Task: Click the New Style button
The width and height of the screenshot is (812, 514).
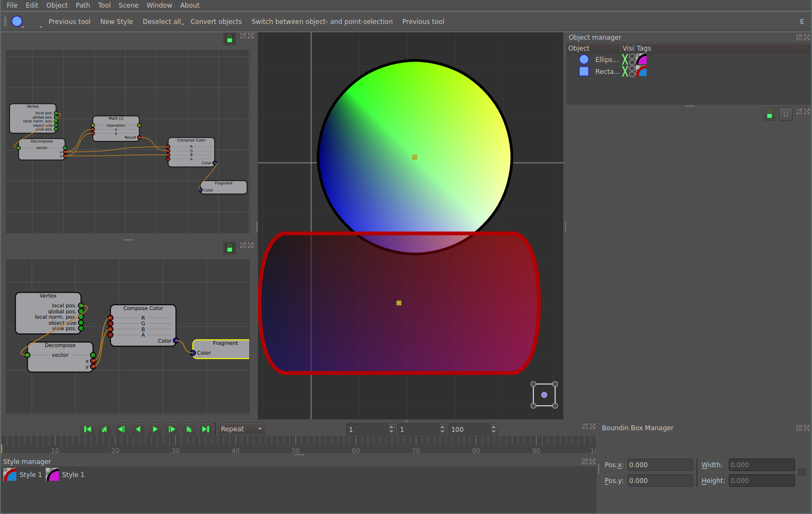Action: tap(116, 22)
